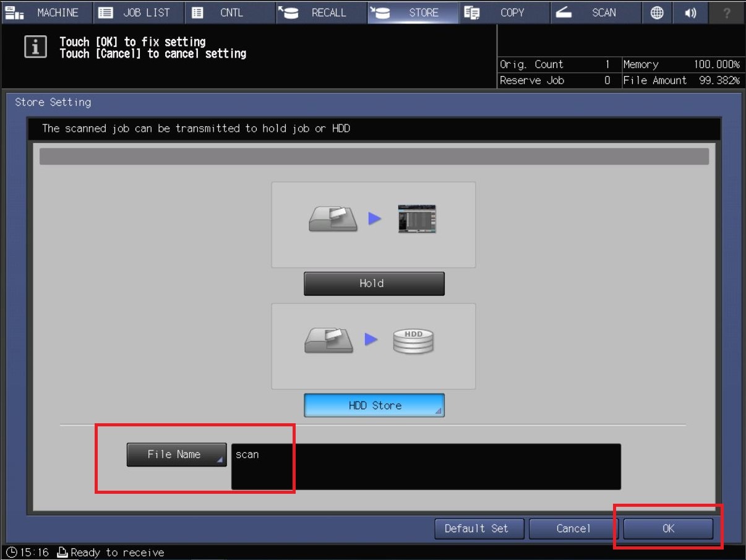Click the speaker volume icon
Image resolution: width=746 pixels, height=560 pixels.
690,12
